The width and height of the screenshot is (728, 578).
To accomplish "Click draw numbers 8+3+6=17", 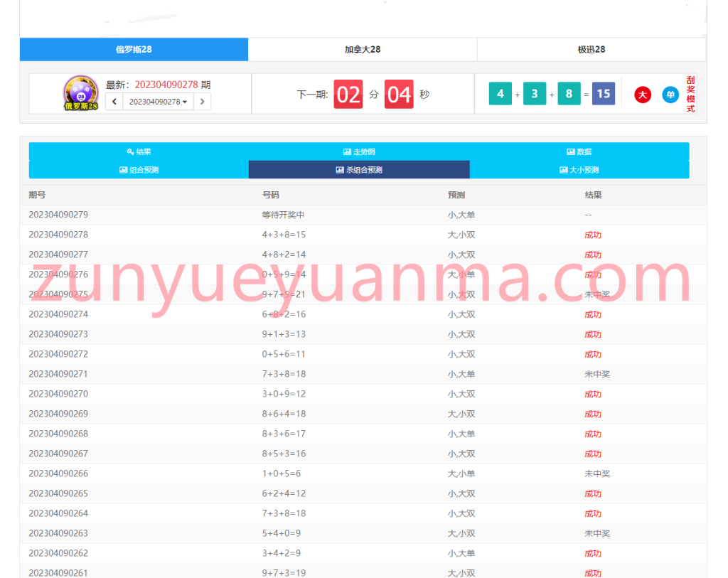I will (284, 434).
